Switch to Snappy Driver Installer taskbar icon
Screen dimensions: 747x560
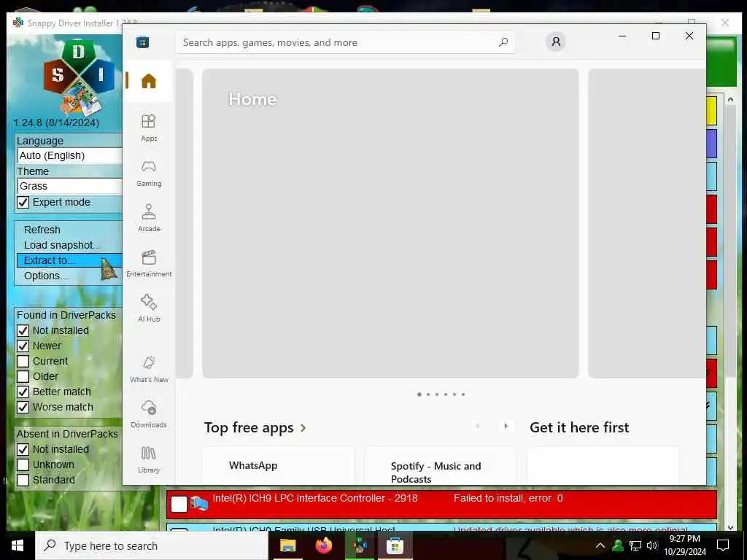(x=359, y=545)
